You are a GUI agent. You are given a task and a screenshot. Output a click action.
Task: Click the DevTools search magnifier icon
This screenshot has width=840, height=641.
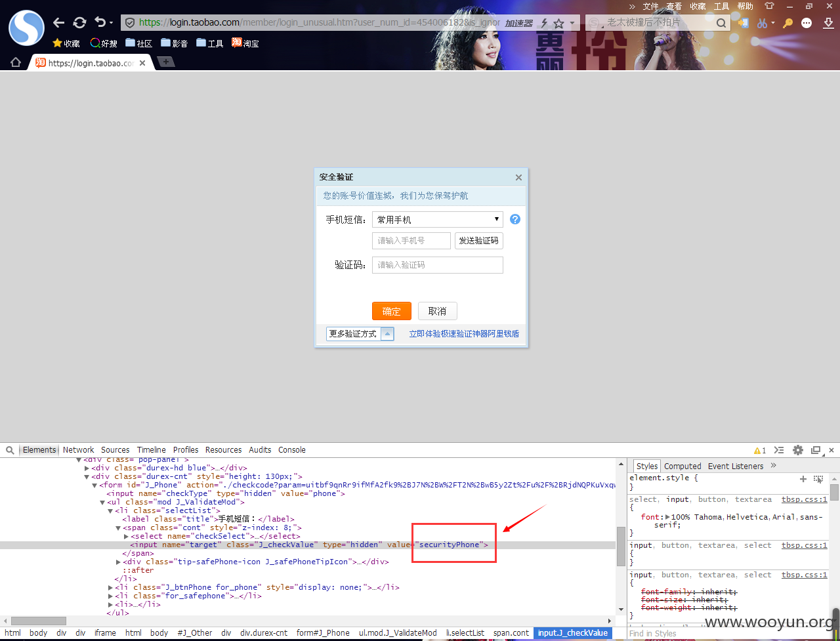pos(10,450)
